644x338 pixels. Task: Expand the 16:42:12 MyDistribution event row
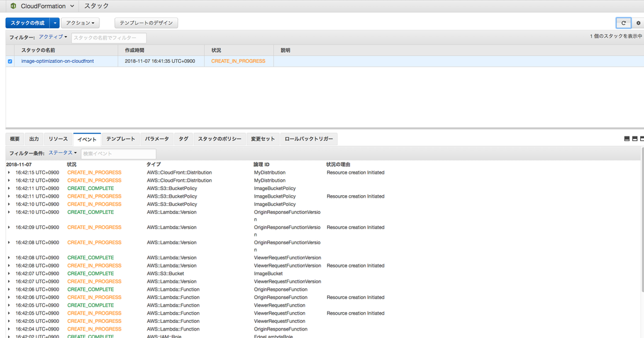point(9,181)
